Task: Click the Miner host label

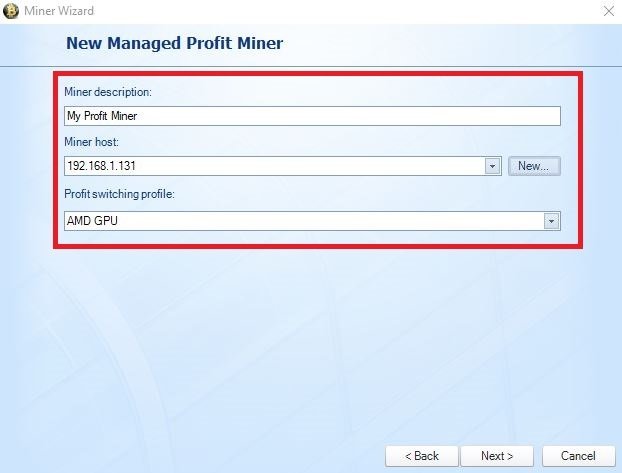Action: coord(92,142)
